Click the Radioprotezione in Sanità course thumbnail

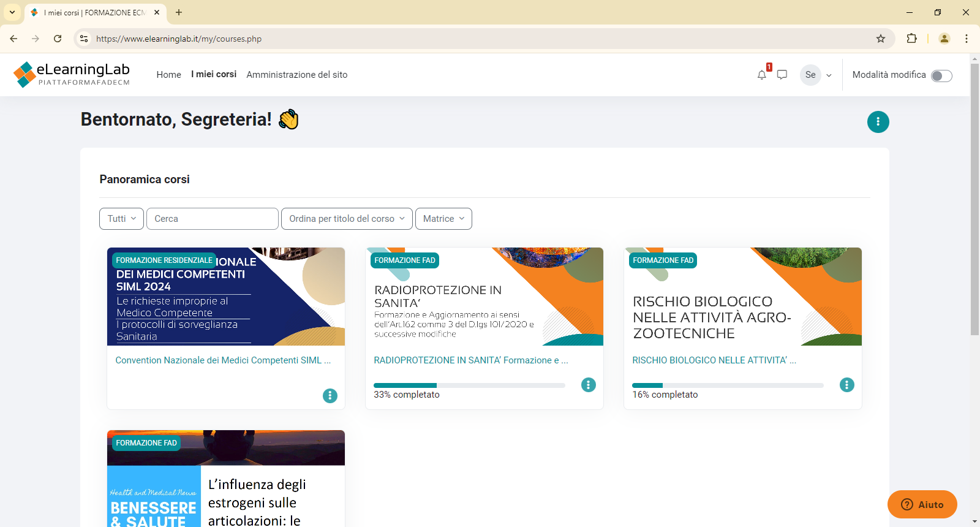click(484, 297)
